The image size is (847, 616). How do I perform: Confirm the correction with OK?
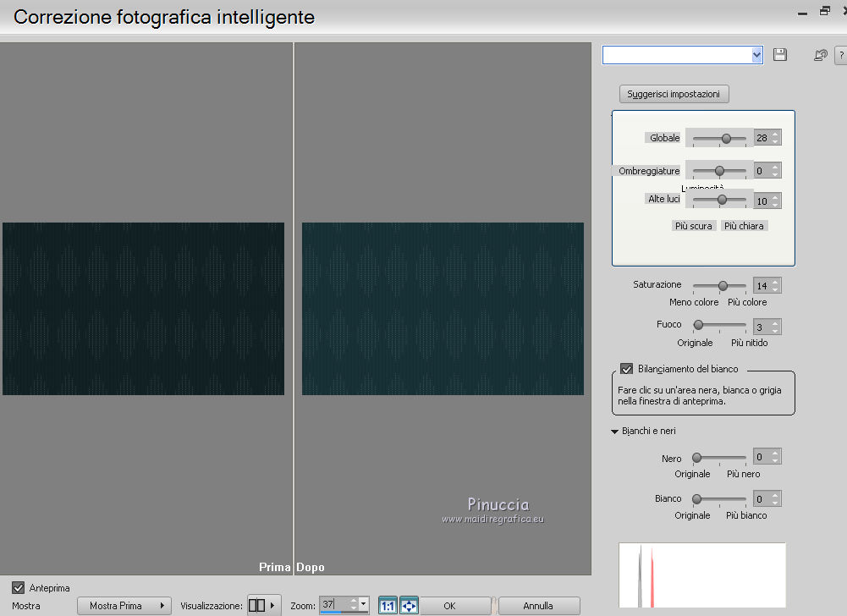pos(449,606)
